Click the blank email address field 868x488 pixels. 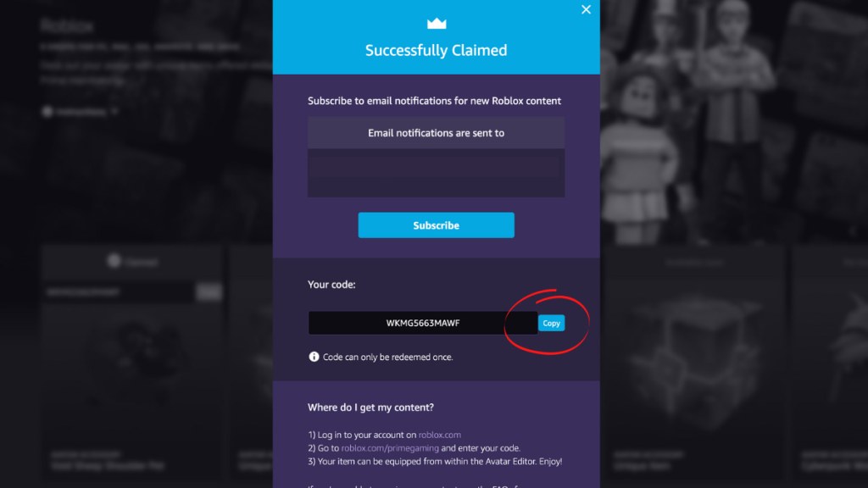click(x=437, y=173)
